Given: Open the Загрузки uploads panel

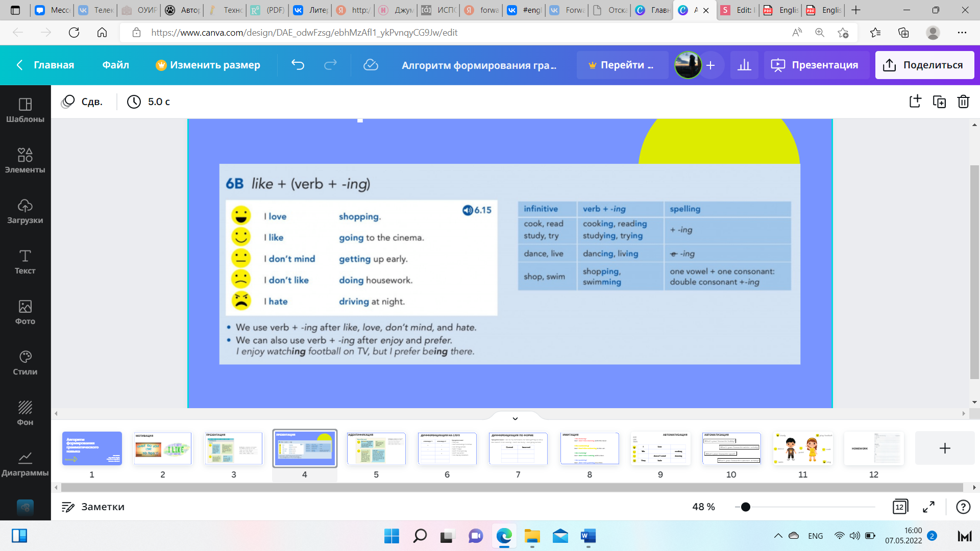Looking at the screenshot, I should point(25,211).
